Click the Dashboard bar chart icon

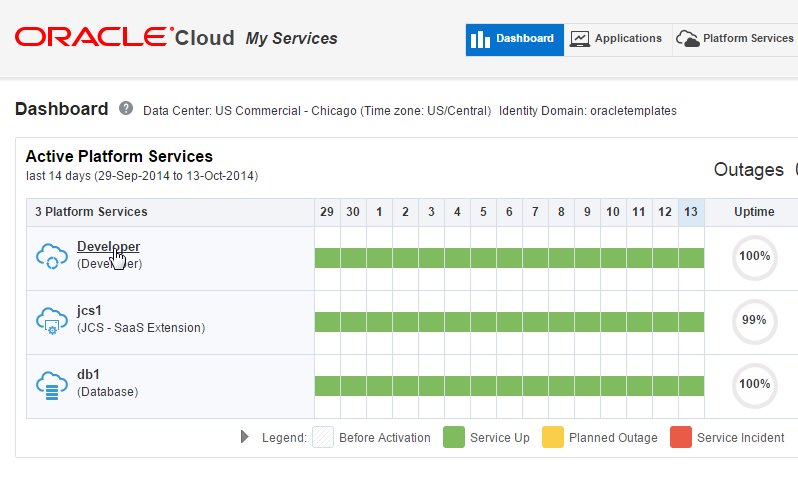pyautogui.click(x=481, y=39)
